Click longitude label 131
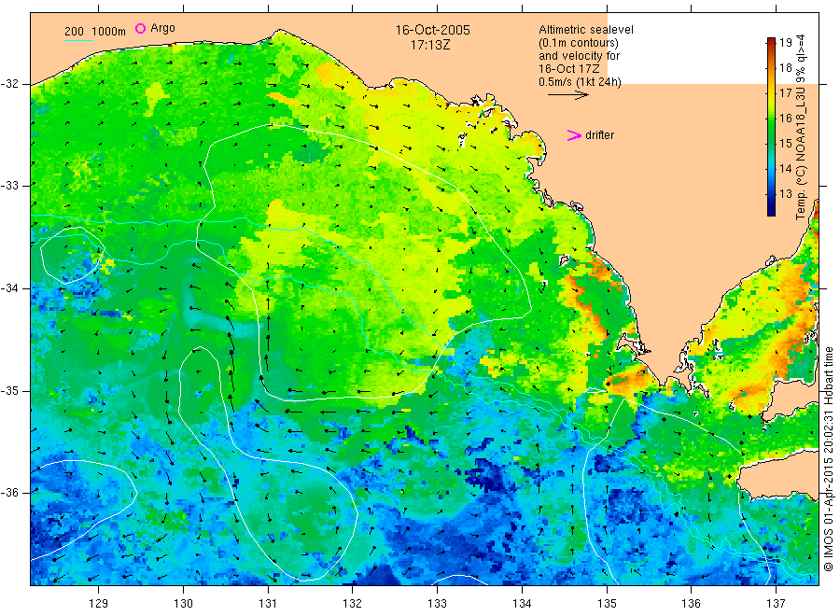Image resolution: width=840 pixels, height=616 pixels. [268, 604]
